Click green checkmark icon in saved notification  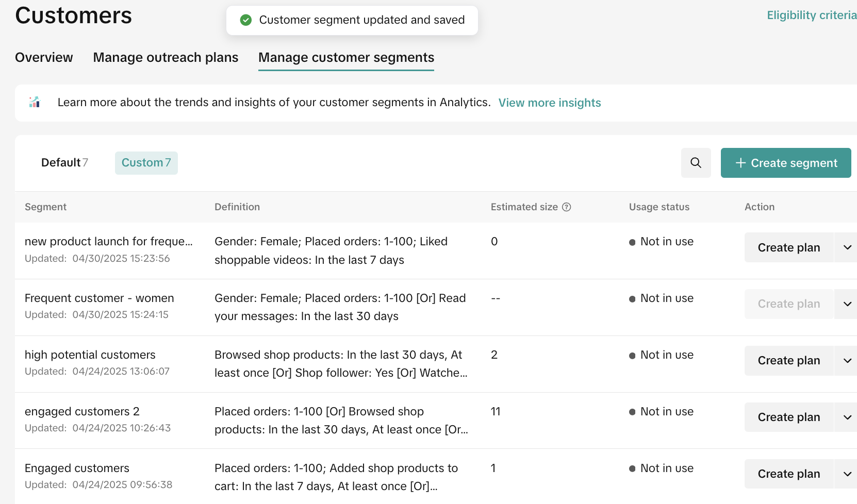(x=246, y=20)
